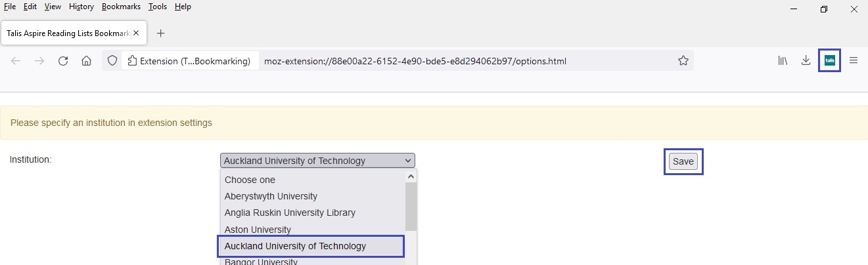Open the Tools menu
868x265 pixels.
coord(157,7)
